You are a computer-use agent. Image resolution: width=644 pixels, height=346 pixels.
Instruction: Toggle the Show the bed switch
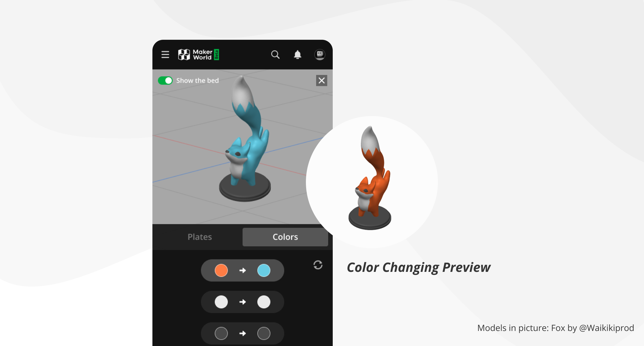pyautogui.click(x=165, y=81)
